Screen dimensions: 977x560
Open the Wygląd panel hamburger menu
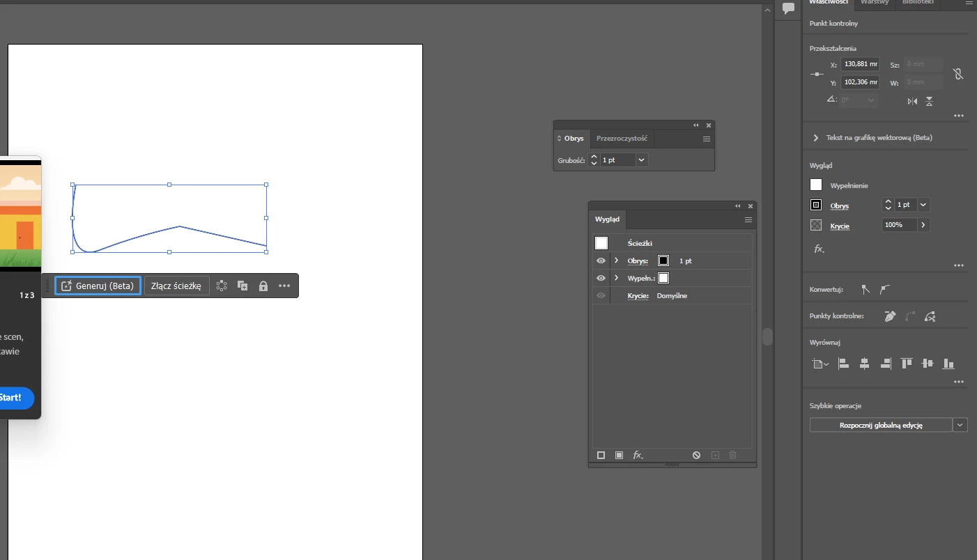point(748,220)
